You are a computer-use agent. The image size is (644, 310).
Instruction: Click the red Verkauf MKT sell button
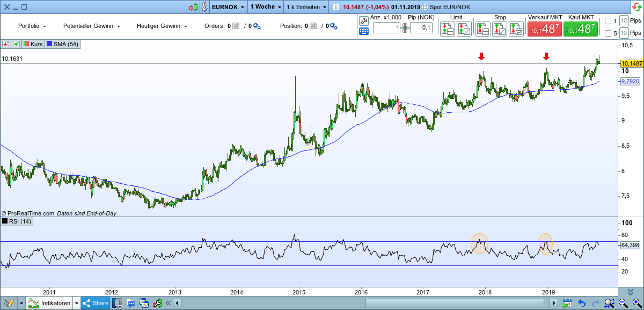tap(544, 30)
